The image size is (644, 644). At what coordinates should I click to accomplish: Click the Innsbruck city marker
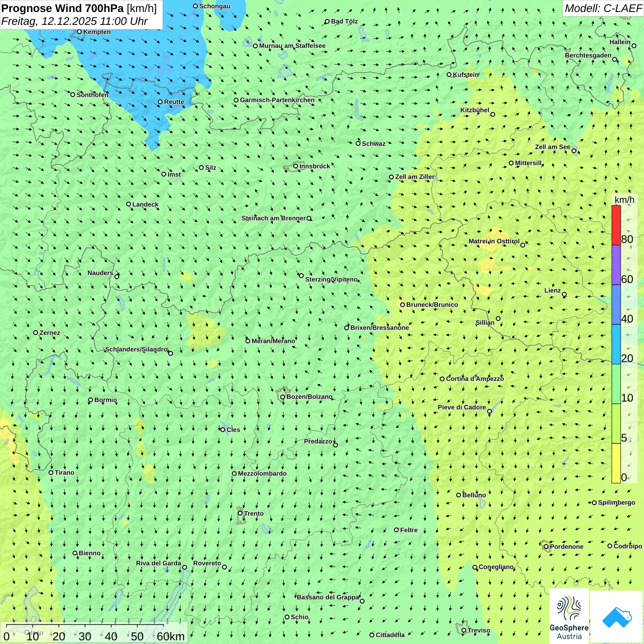(296, 166)
